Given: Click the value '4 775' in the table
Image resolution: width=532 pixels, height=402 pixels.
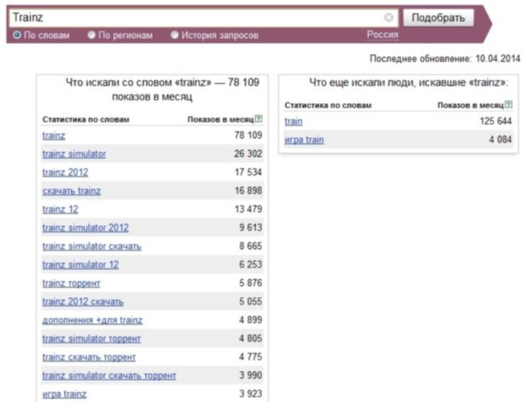Looking at the screenshot, I should (251, 357).
